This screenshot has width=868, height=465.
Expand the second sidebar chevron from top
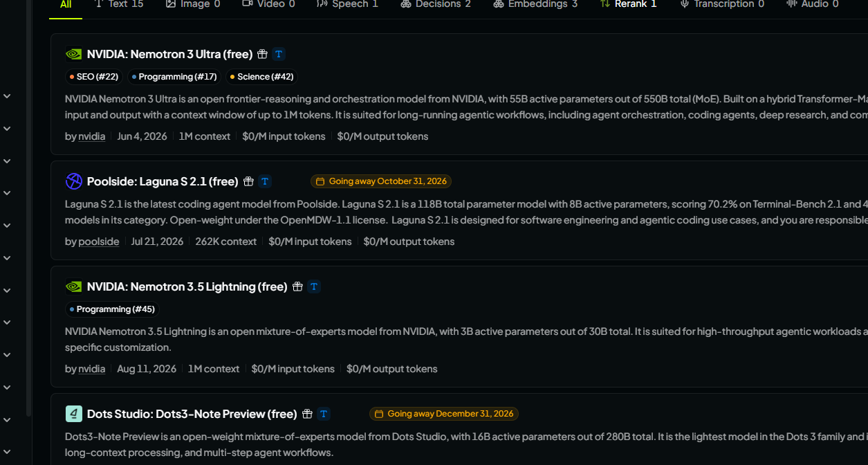pos(7,129)
